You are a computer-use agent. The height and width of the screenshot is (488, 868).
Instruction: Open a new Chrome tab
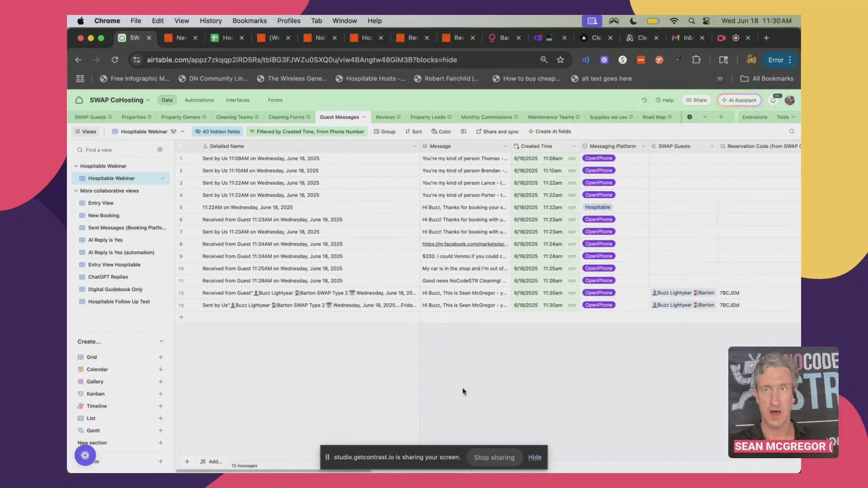click(766, 38)
